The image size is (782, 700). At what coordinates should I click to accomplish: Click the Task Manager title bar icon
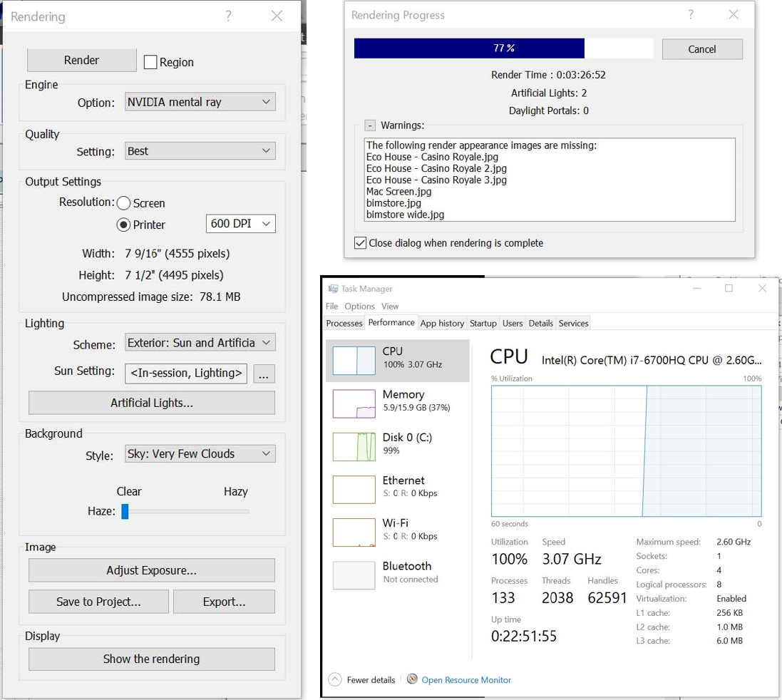[x=333, y=289]
